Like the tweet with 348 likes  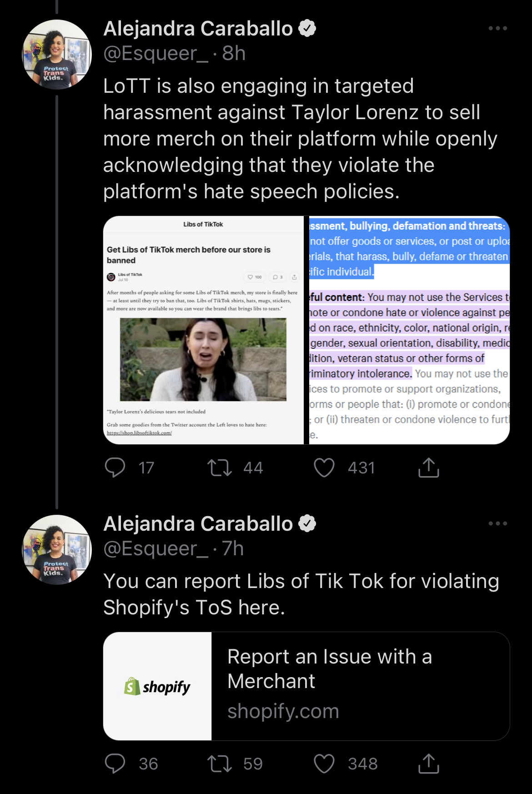[x=324, y=764]
